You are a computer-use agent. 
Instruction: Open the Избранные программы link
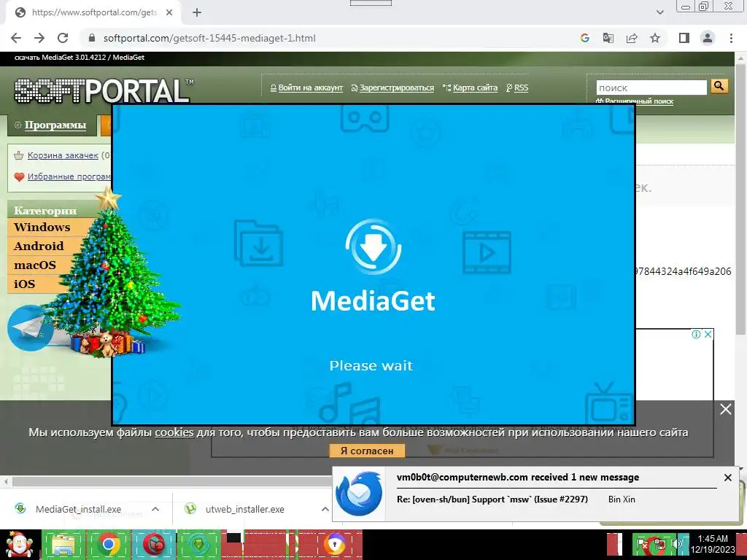click(x=69, y=176)
